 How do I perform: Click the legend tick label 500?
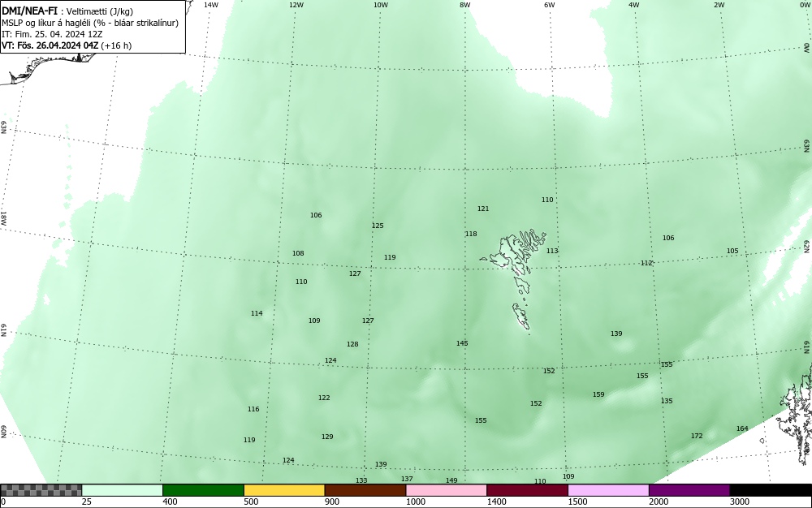coord(251,502)
